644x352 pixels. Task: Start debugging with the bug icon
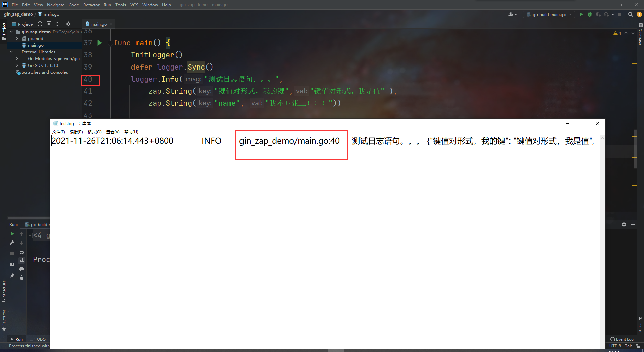(x=590, y=14)
